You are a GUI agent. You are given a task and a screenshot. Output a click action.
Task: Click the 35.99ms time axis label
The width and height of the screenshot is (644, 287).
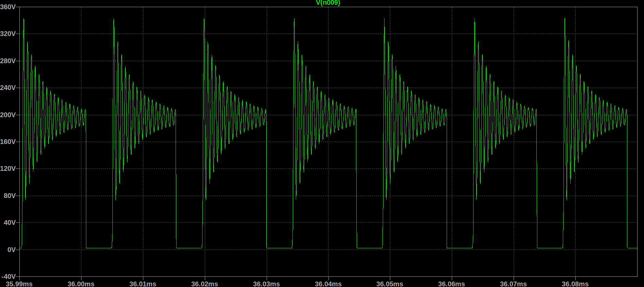19,284
